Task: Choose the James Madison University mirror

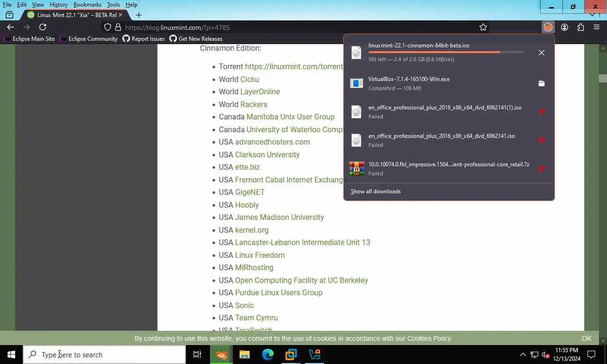Action: click(280, 217)
